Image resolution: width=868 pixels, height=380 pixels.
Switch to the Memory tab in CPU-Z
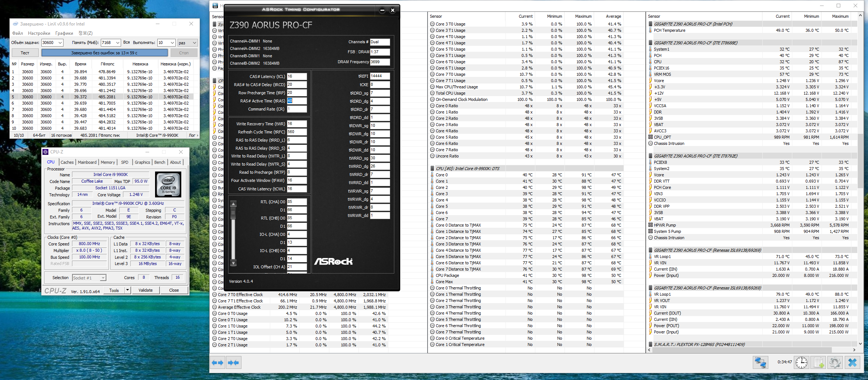[x=108, y=162]
